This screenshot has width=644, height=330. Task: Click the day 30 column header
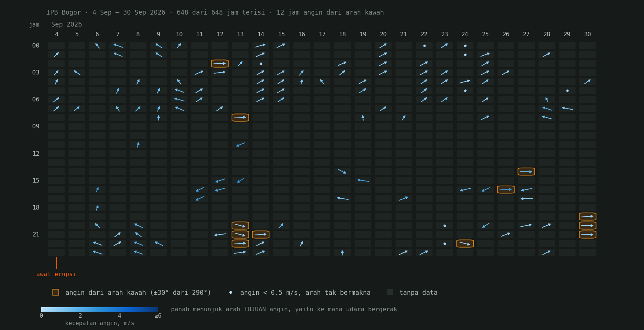click(x=587, y=34)
